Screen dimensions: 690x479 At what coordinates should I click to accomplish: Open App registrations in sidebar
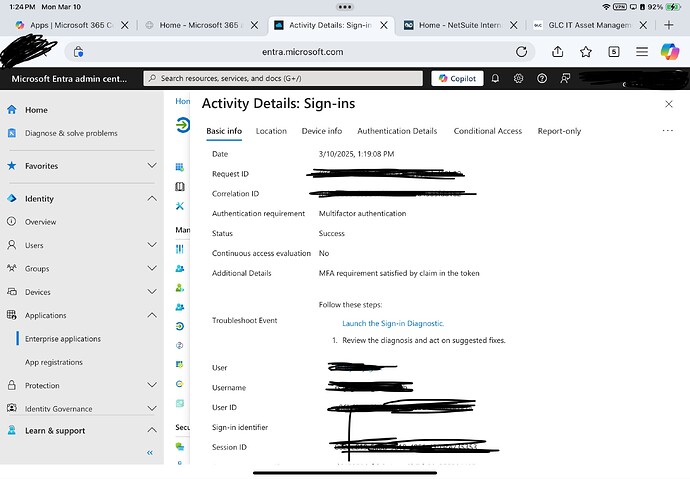(54, 362)
